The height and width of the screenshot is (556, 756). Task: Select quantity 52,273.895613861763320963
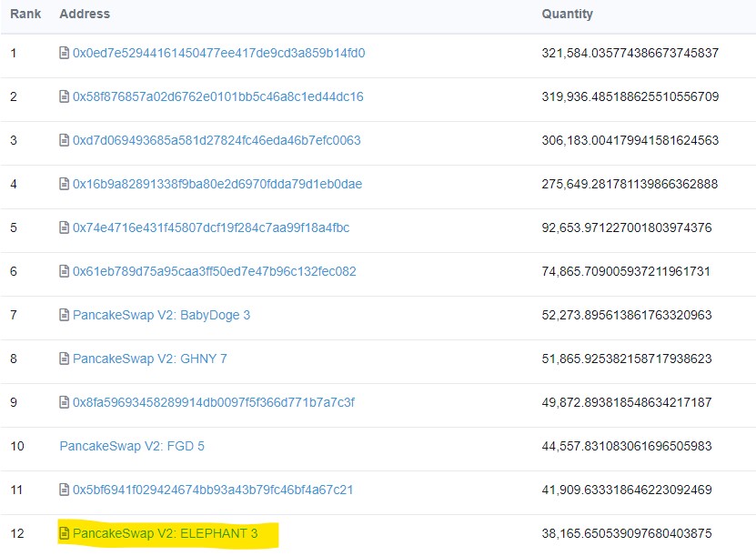point(627,316)
